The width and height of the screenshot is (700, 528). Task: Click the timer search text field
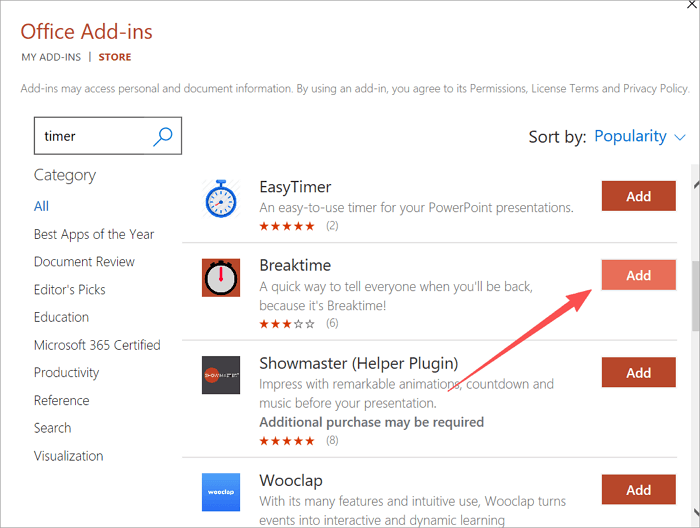[x=92, y=137]
